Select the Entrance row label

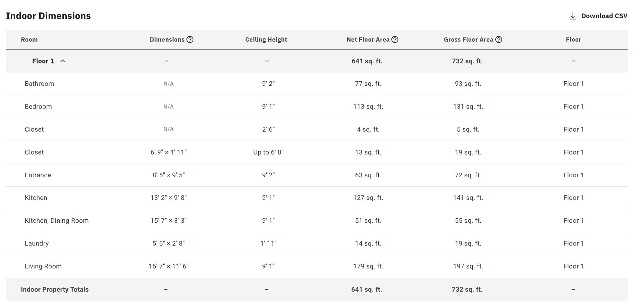coord(38,175)
